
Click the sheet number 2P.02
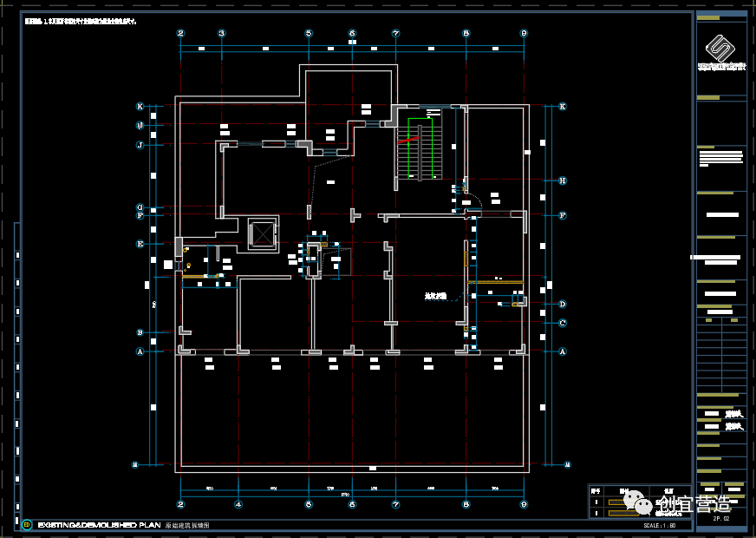click(x=721, y=519)
